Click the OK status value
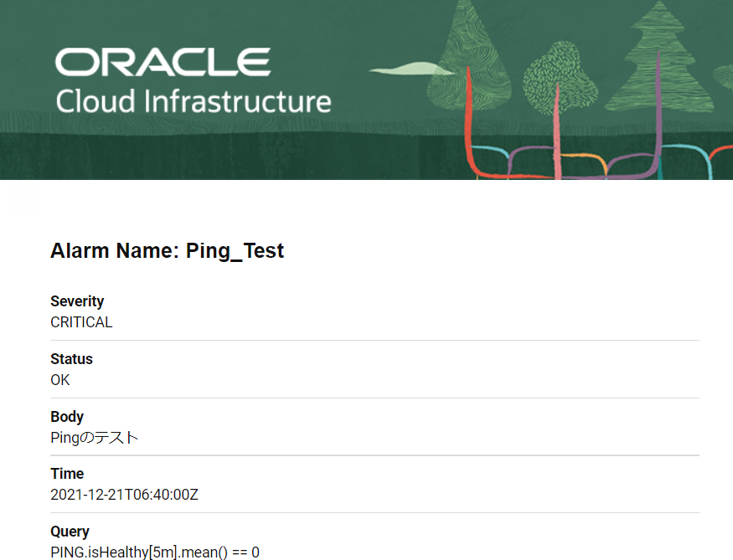The image size is (733, 560). pos(59,380)
